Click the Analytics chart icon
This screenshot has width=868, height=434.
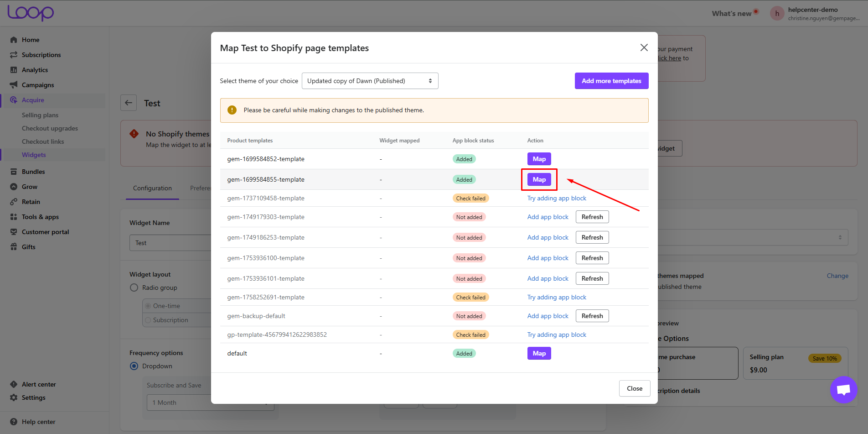tap(14, 70)
